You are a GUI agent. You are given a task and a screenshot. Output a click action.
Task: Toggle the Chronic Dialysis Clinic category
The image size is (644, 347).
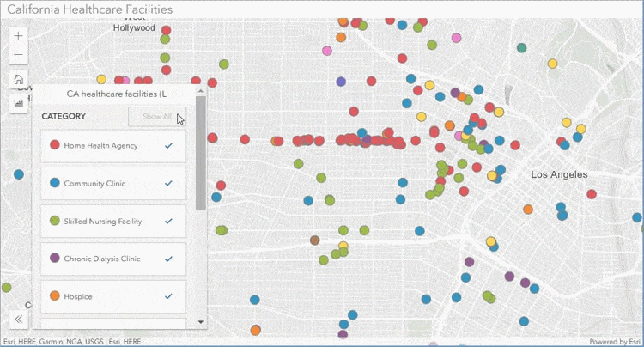[113, 259]
